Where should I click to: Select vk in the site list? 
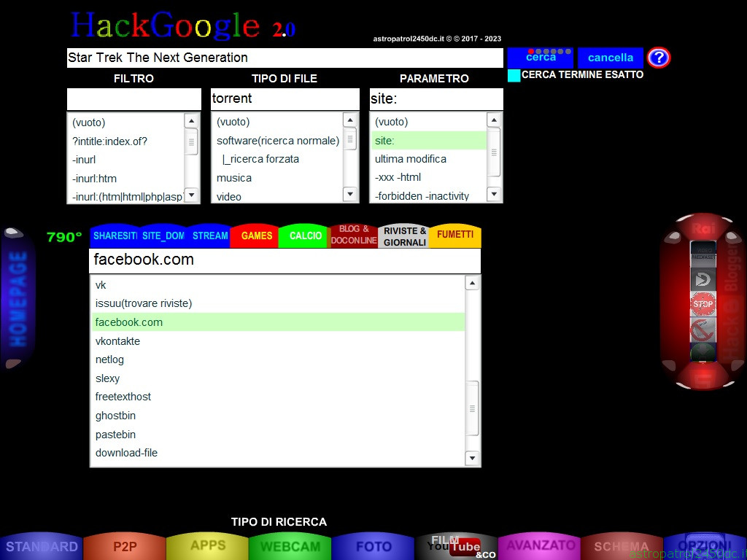pyautogui.click(x=278, y=285)
